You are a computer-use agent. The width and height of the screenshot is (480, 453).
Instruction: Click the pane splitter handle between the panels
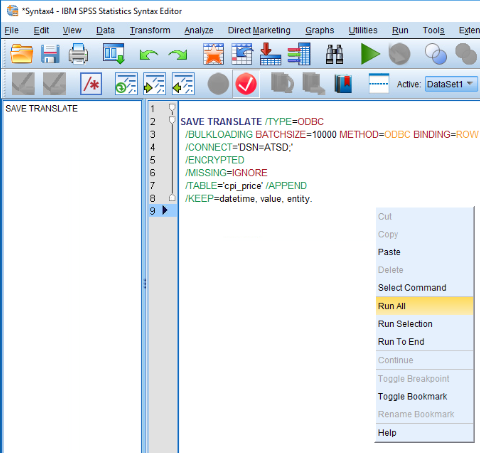(x=145, y=284)
